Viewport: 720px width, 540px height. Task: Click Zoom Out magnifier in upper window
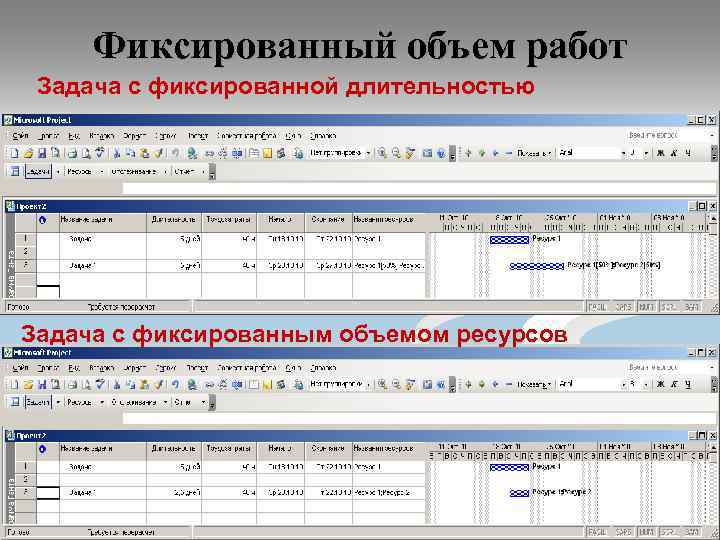pyautogui.click(x=396, y=153)
